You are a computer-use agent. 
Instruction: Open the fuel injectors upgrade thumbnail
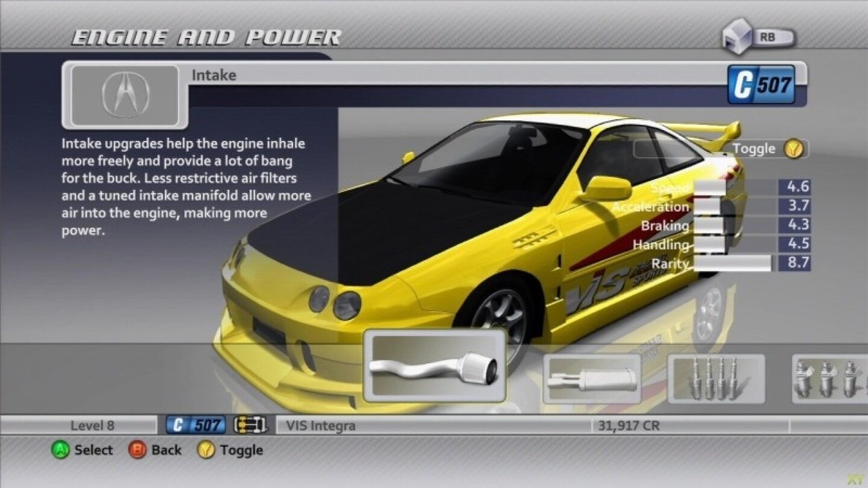(830, 379)
